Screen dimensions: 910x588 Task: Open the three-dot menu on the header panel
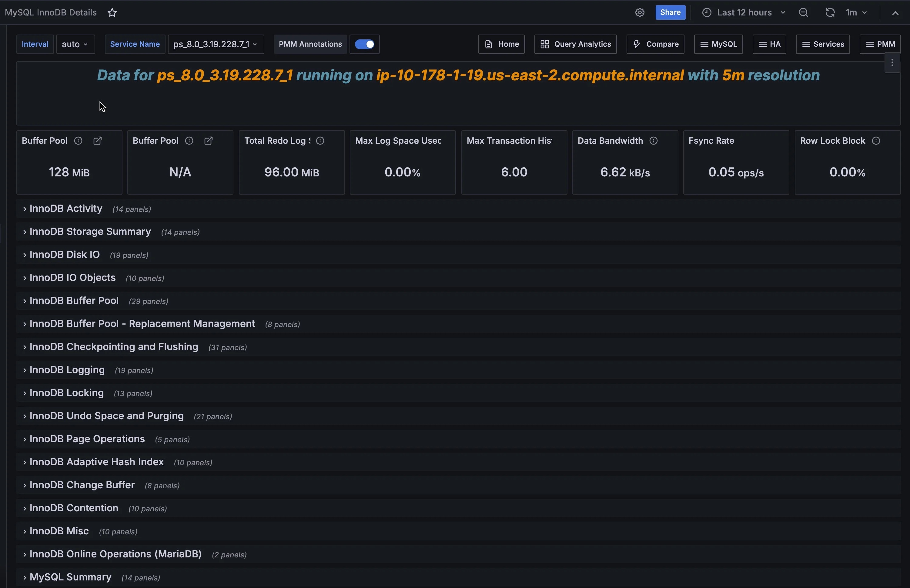tap(892, 63)
